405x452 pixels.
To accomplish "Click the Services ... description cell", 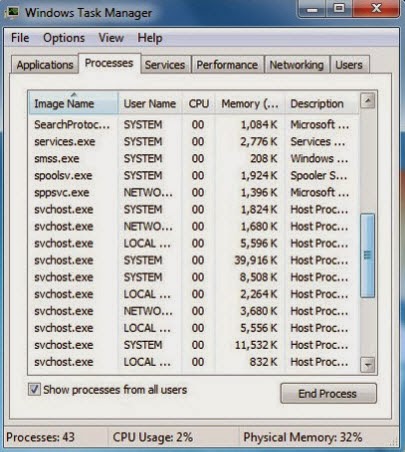I will [x=318, y=142].
